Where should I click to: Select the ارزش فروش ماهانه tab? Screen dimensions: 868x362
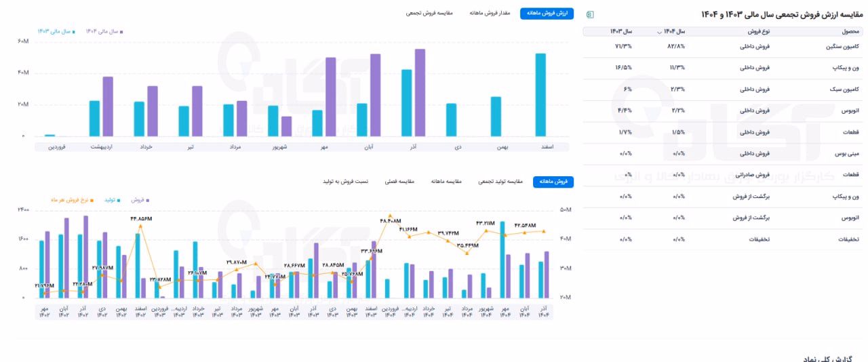pyautogui.click(x=547, y=14)
